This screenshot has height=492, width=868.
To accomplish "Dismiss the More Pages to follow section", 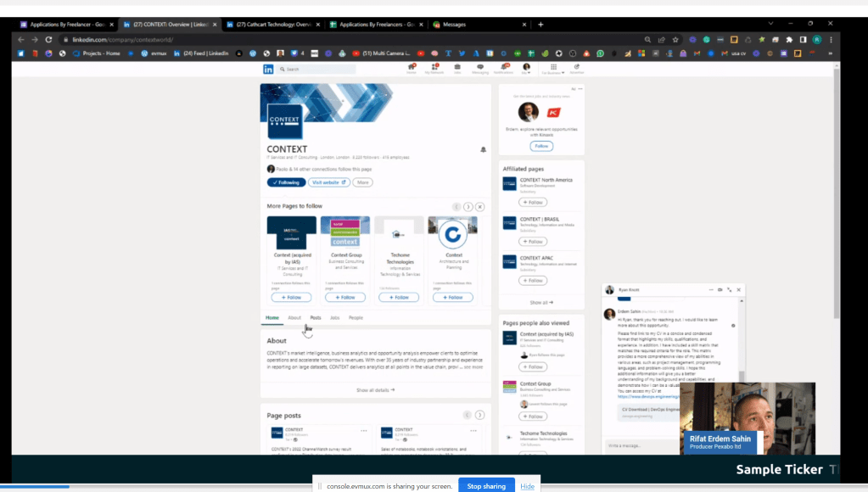I will pyautogui.click(x=480, y=206).
